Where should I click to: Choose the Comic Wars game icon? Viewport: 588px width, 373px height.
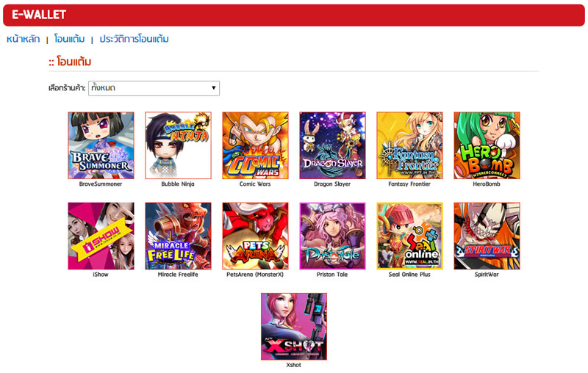pos(255,145)
